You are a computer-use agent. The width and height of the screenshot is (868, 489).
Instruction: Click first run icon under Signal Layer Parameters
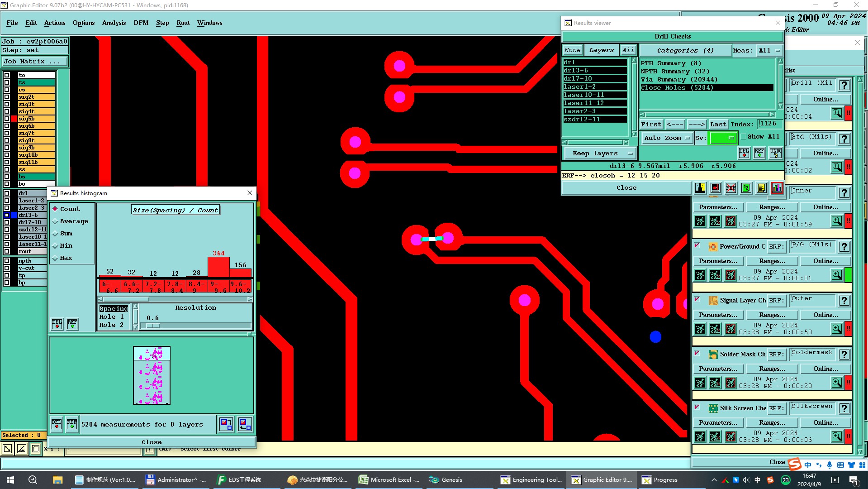click(700, 329)
